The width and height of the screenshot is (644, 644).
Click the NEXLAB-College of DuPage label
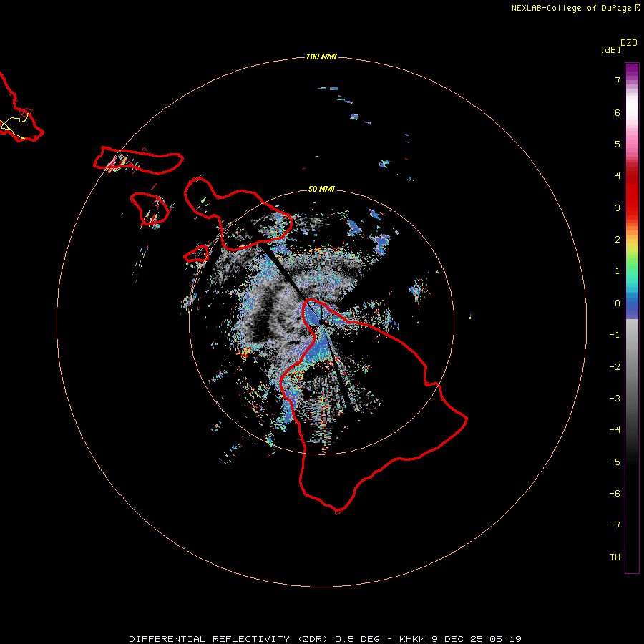coord(576,8)
